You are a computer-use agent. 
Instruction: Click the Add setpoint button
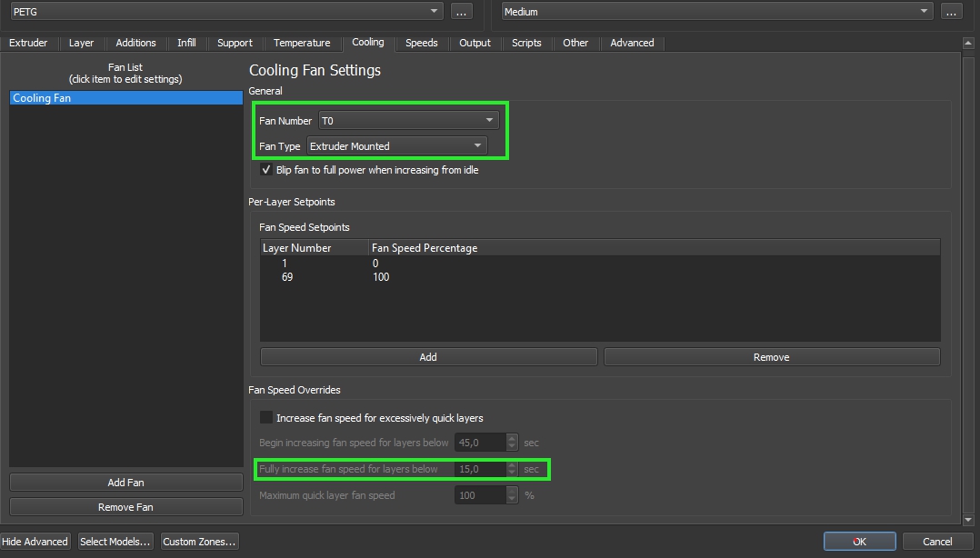tap(428, 357)
